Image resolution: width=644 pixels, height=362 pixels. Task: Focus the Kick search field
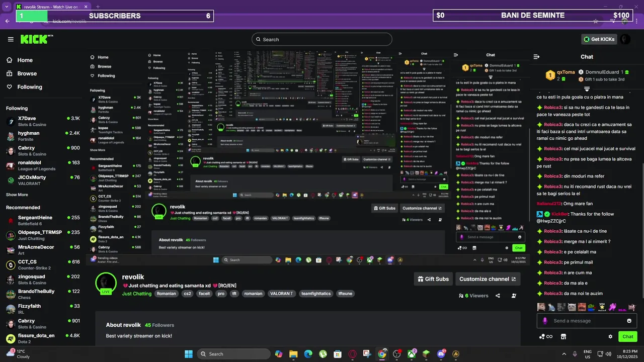point(322,39)
